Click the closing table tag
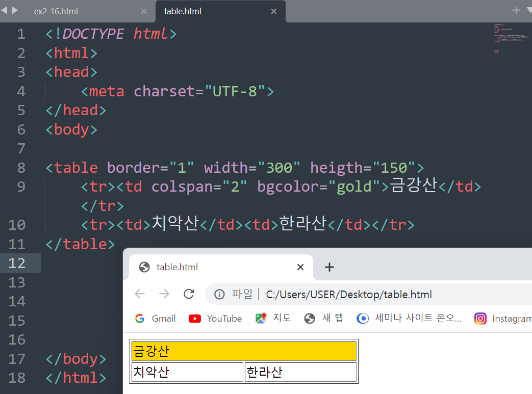Screen dimensions: 532x394 pyautogui.click(x=81, y=244)
